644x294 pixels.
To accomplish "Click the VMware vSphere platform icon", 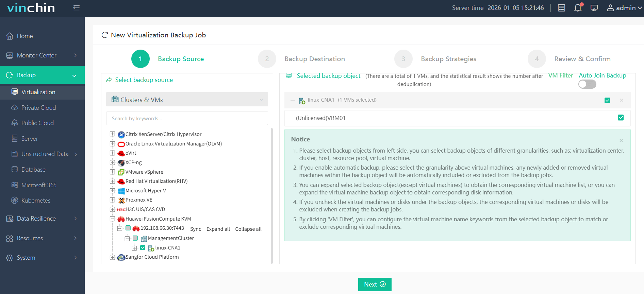I will tap(121, 172).
